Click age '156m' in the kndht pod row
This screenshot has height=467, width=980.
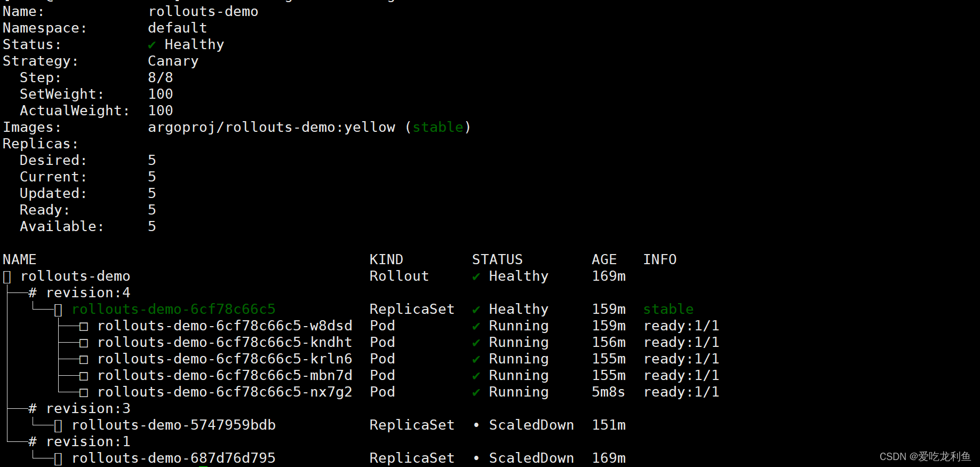(609, 342)
